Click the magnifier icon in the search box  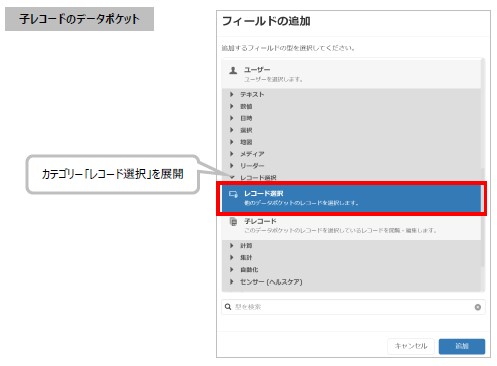coord(228,307)
